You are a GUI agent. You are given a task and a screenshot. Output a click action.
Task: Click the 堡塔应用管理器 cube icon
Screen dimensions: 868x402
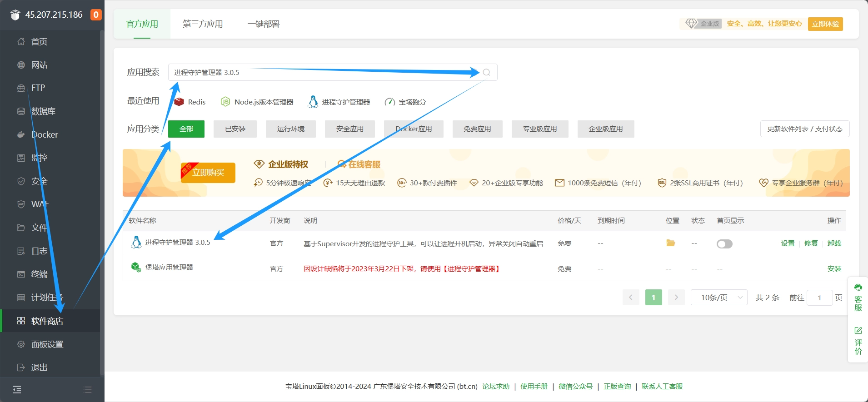tap(136, 267)
